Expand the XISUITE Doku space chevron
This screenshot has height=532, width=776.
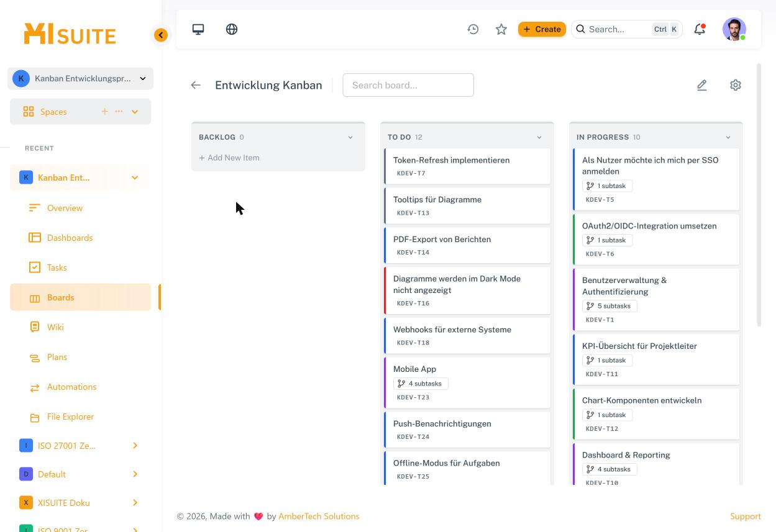tap(135, 503)
